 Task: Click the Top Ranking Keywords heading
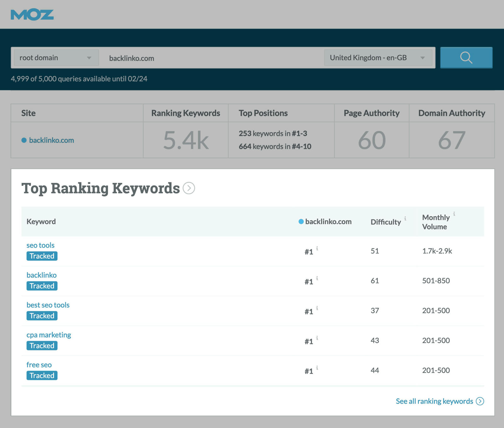point(100,188)
